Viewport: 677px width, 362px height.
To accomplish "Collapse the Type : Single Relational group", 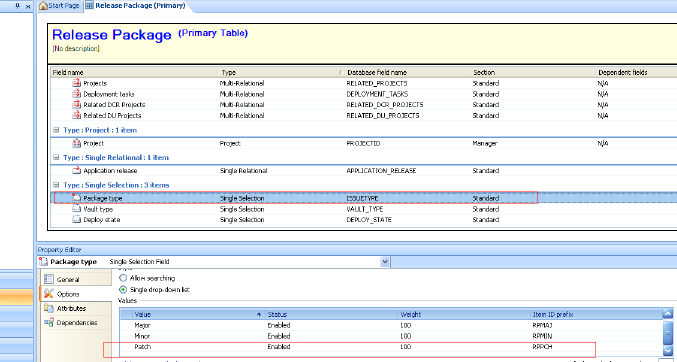I will (56, 158).
